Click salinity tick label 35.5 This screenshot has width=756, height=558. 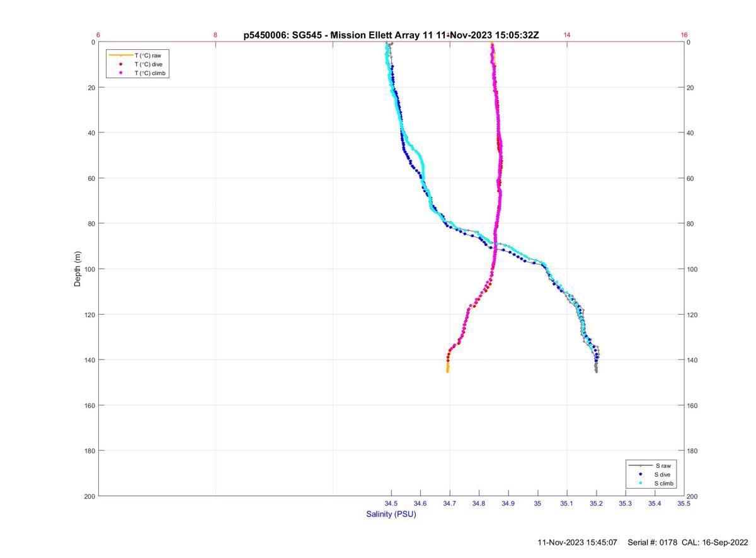[684, 503]
